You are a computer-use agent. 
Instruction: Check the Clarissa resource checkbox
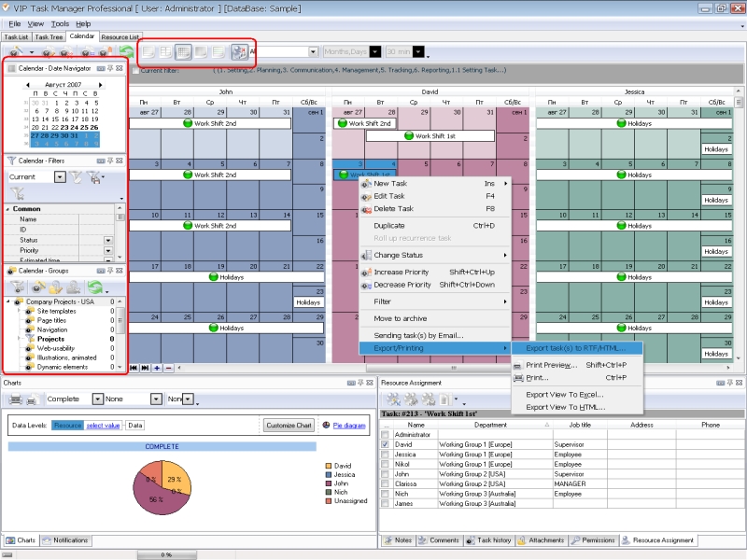pos(385,483)
